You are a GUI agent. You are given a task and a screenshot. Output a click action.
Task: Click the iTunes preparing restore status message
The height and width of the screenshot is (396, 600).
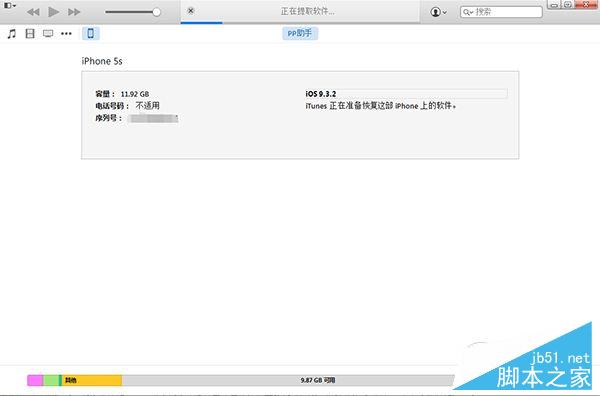[x=381, y=106]
